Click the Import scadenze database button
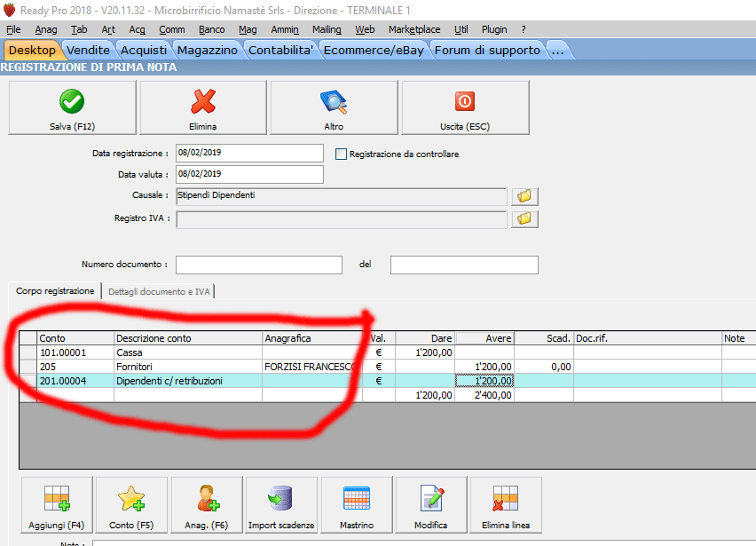 coord(281,505)
